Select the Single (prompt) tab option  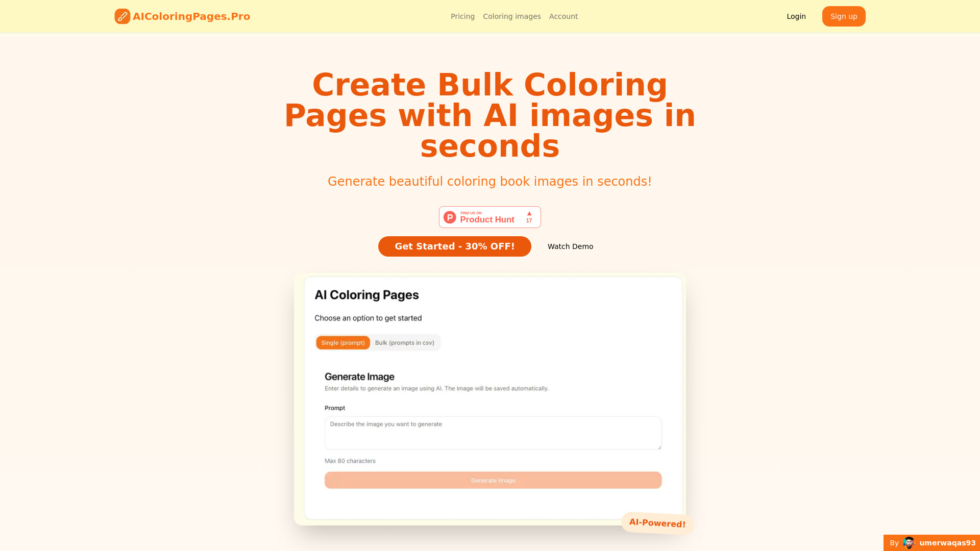(342, 342)
